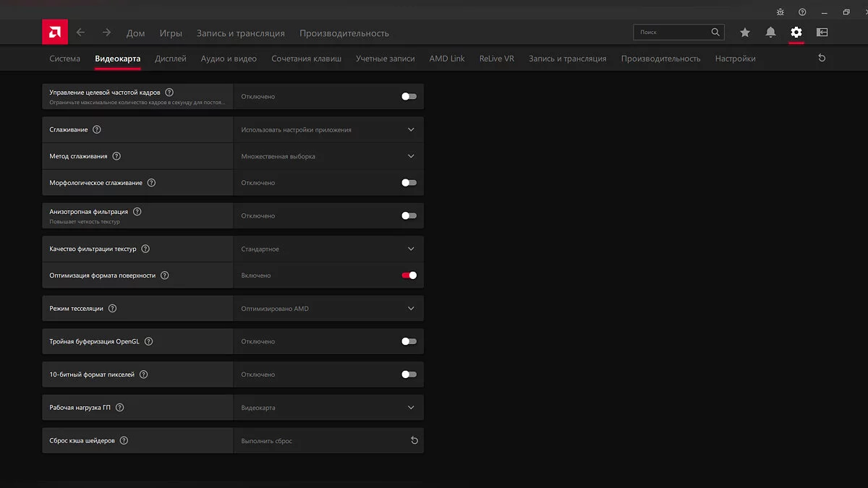Go back using the left arrow icon
Image resolution: width=868 pixels, height=488 pixels.
click(x=80, y=33)
